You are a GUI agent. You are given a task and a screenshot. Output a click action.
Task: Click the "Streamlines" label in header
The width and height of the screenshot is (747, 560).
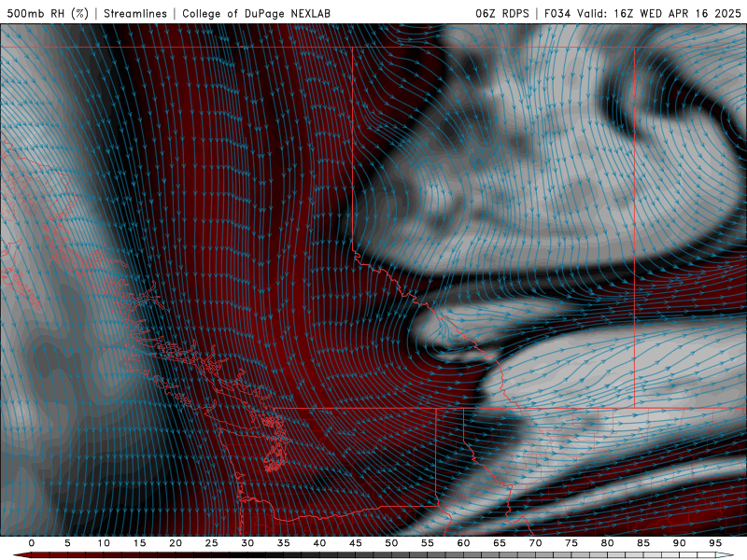pos(135,13)
